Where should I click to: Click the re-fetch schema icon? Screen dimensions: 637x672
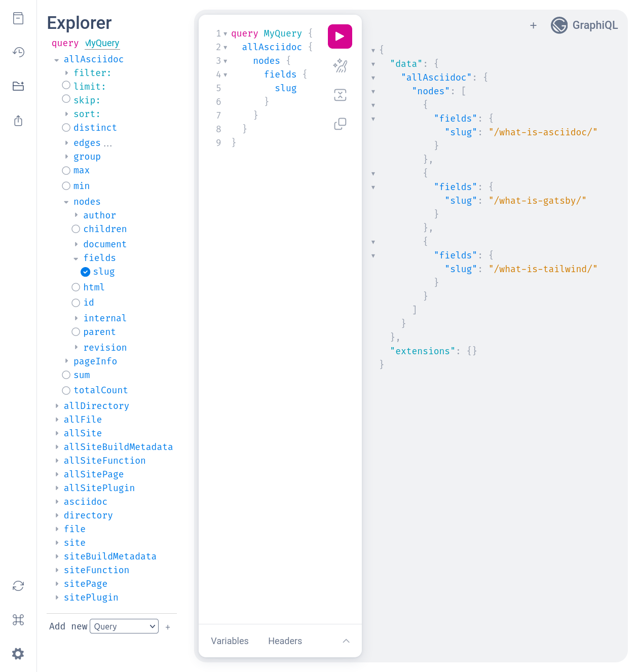tap(18, 586)
